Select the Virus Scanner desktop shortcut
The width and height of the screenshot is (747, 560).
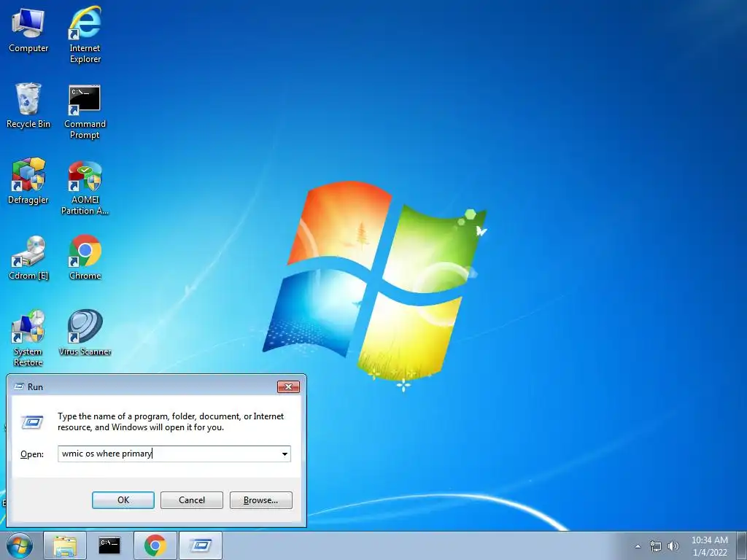[x=85, y=332]
